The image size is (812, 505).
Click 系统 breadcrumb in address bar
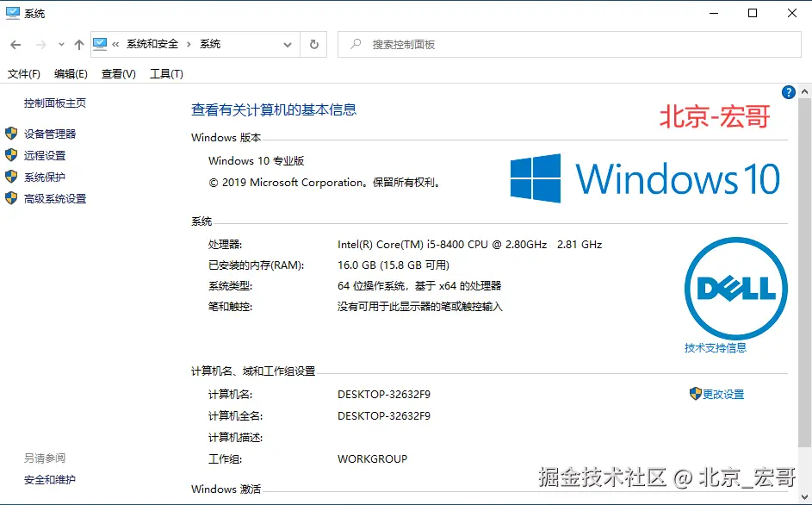(210, 44)
